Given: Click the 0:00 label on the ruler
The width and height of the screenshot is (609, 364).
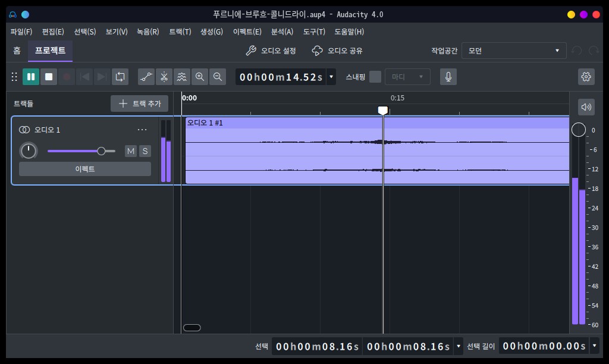Looking at the screenshot, I should coord(190,98).
